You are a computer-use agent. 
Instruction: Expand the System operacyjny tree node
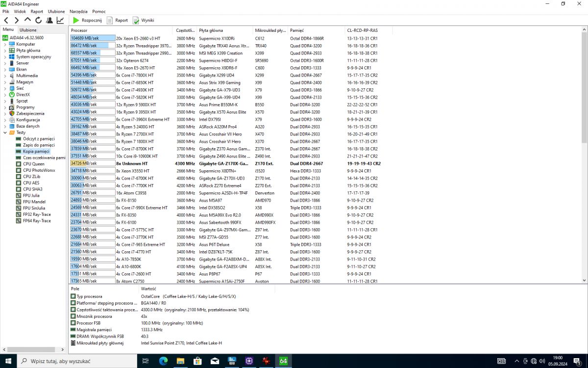pos(5,57)
